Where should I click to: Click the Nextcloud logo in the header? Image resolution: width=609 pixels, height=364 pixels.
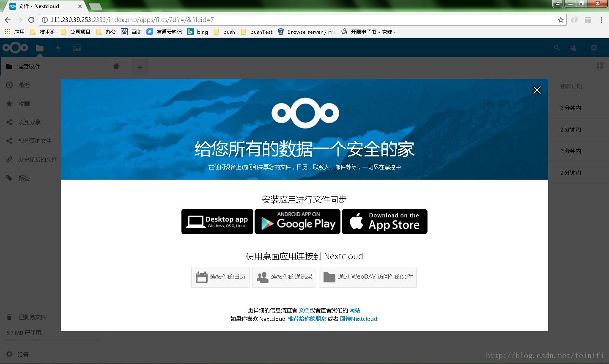15,48
